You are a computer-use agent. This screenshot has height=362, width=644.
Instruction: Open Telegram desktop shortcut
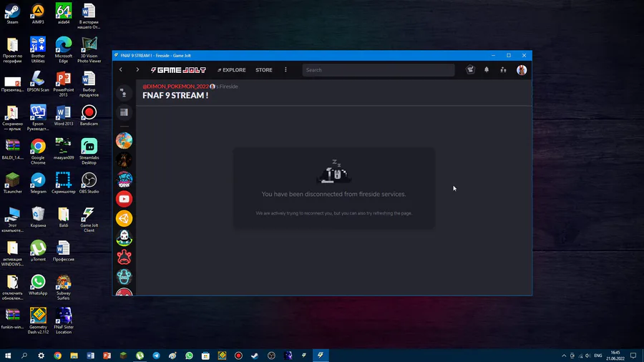coord(38,183)
